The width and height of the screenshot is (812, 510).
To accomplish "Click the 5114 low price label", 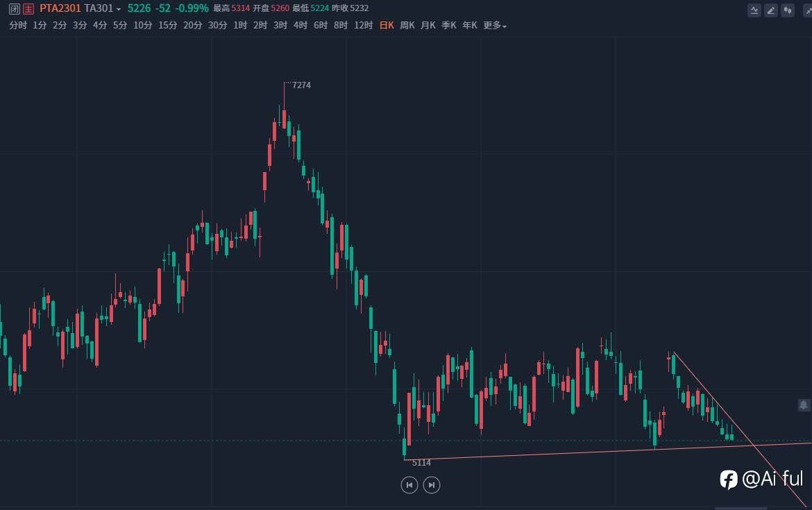I will tap(421, 462).
